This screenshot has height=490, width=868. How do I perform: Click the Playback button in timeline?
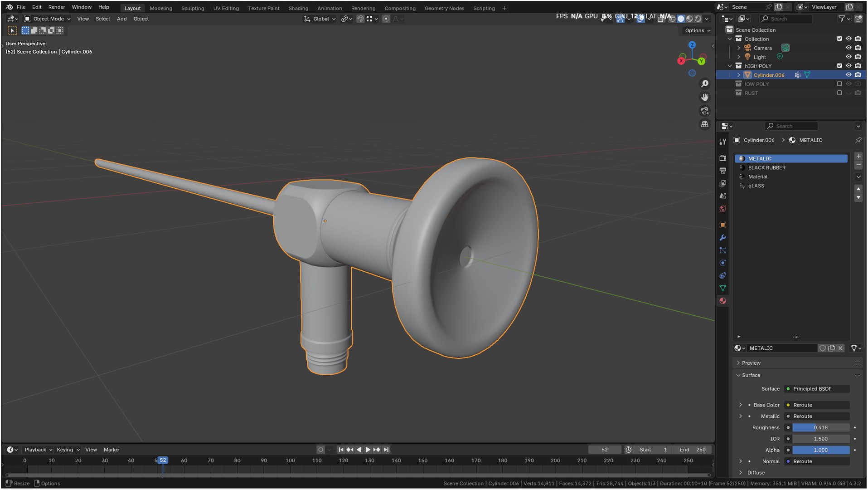[38, 450]
